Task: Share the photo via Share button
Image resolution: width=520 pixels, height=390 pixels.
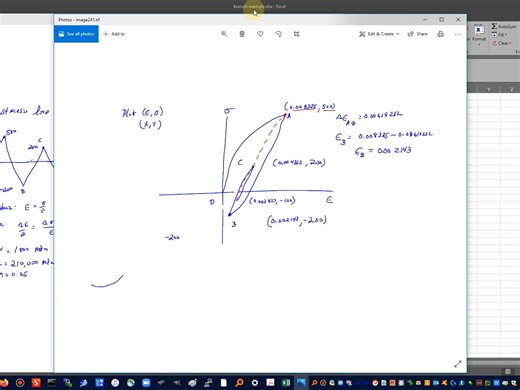Action: click(x=418, y=34)
